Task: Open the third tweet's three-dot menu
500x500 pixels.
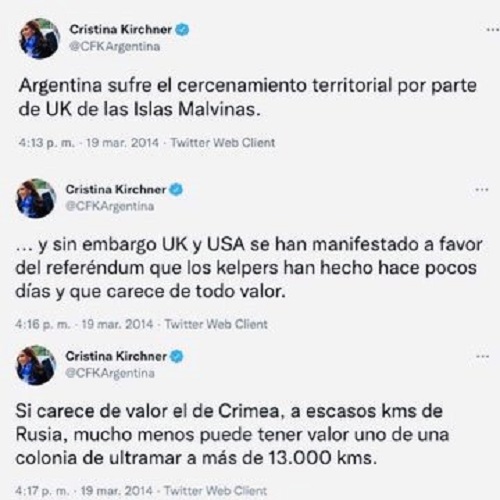Action: (x=482, y=356)
